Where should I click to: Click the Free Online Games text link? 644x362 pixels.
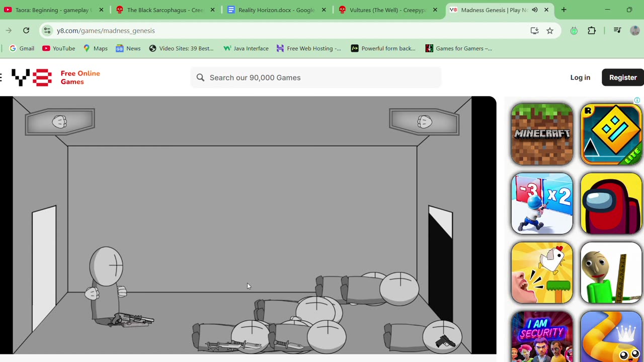point(80,77)
